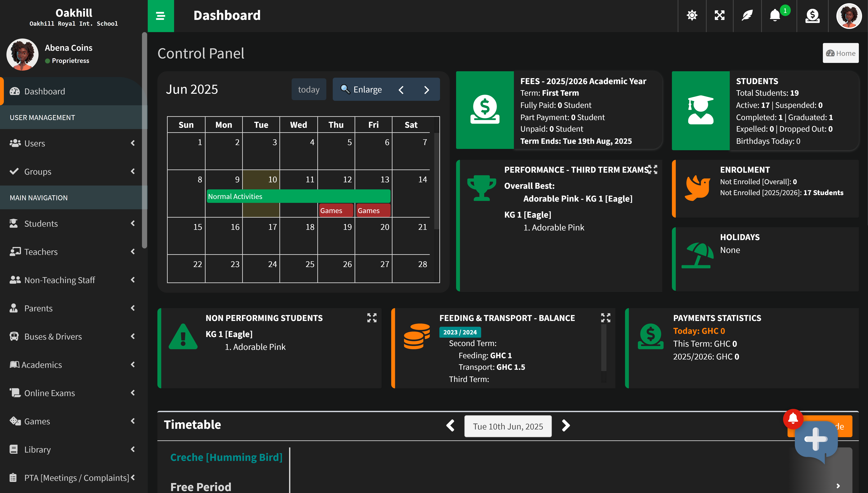Click the floating plus chat bubble icon
This screenshot has height=493, width=868.
pos(816,440)
